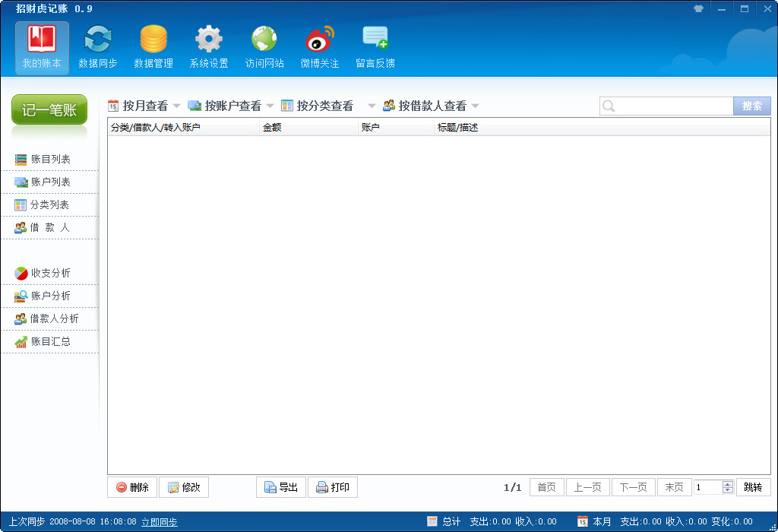
Task: Open 账户分析 in the sidebar
Action: tap(49, 296)
